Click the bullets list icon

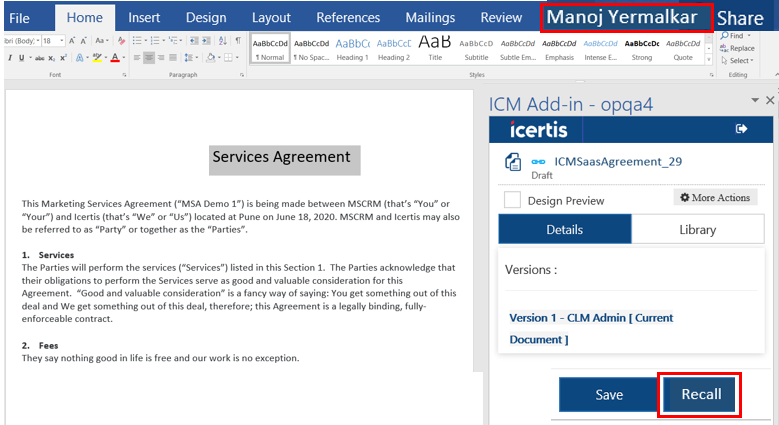tap(136, 41)
